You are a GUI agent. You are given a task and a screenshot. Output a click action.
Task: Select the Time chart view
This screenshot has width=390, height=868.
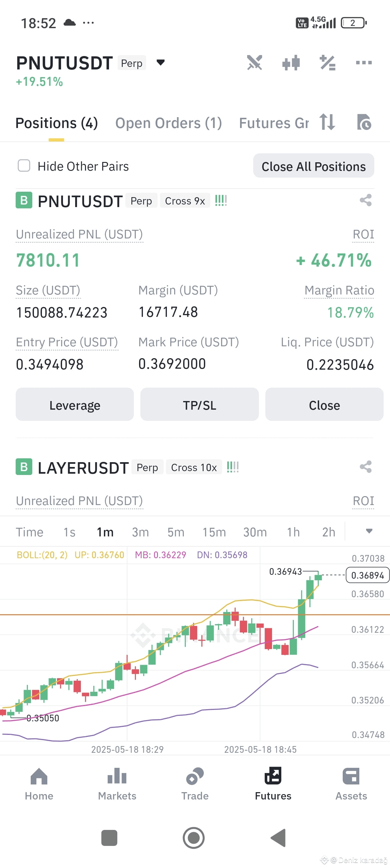click(30, 532)
